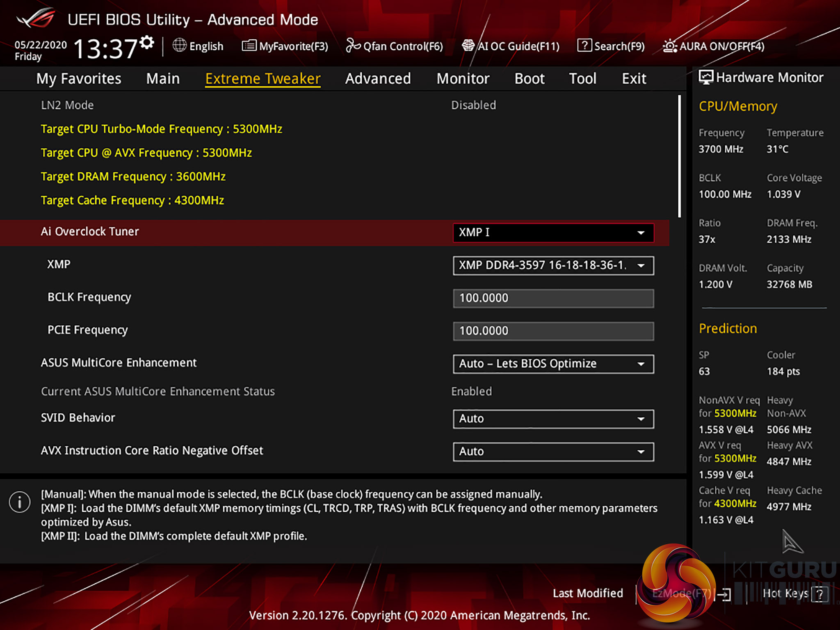The width and height of the screenshot is (840, 630).
Task: Click the vertical settings scrollbar
Action: (x=679, y=156)
